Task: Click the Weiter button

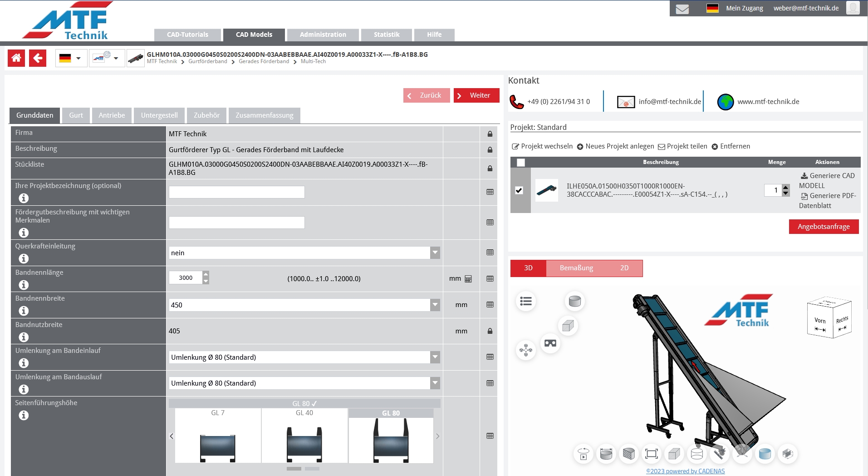Action: pyautogui.click(x=476, y=95)
